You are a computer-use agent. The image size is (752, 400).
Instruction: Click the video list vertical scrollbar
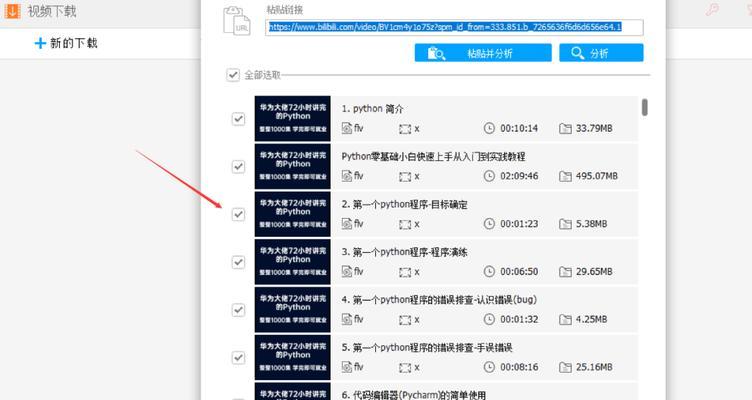(x=645, y=107)
